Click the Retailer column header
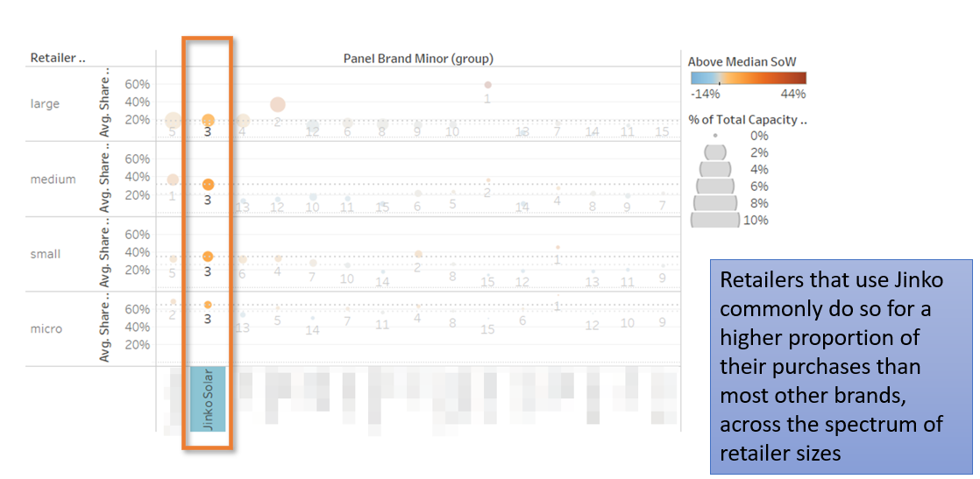 tap(59, 59)
